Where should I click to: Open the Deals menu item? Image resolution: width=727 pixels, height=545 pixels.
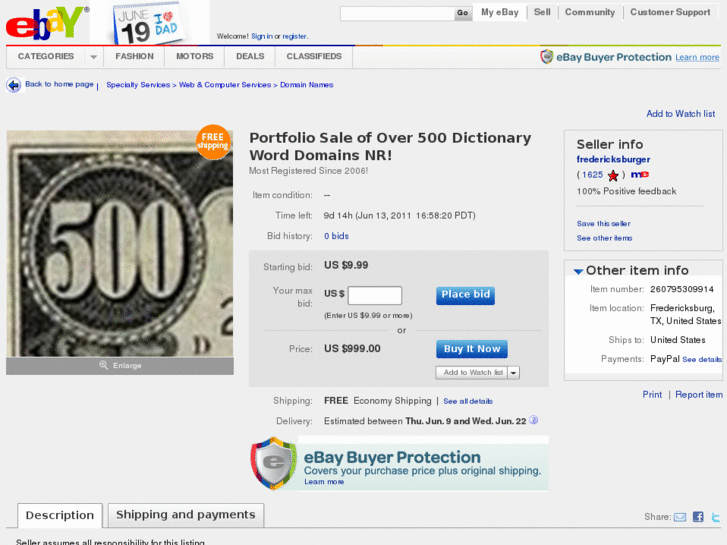(250, 57)
